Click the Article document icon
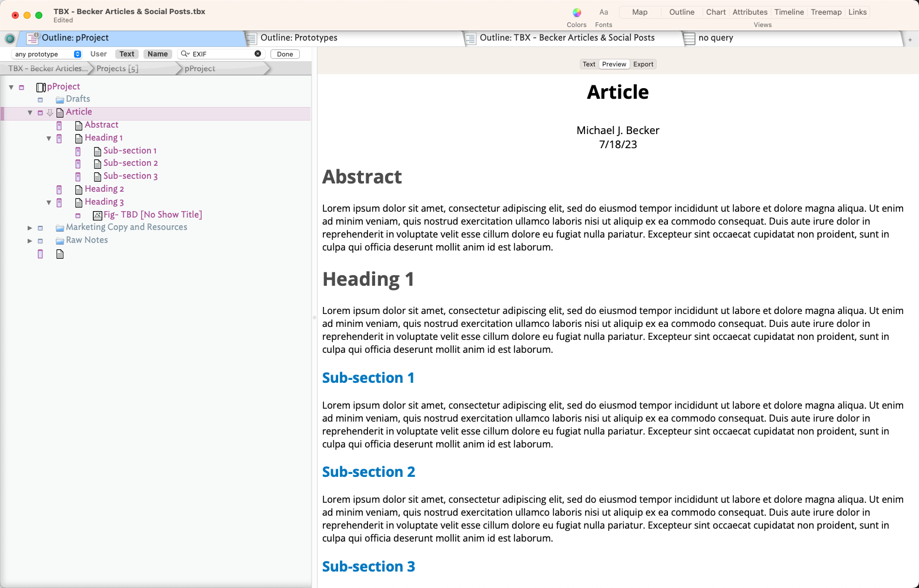The height and width of the screenshot is (588, 919). click(60, 112)
